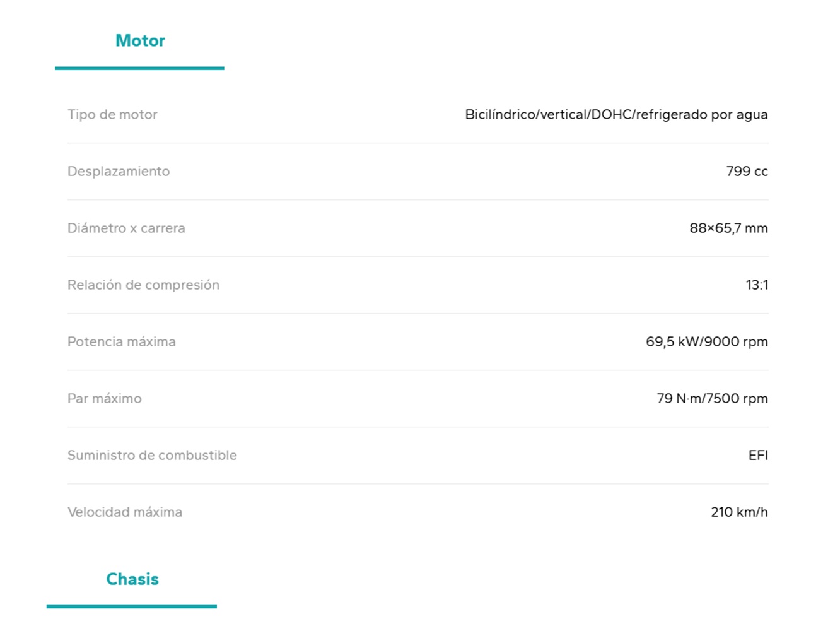Select the Suministro de combustible label
This screenshot has height=631, width=840.
152,455
